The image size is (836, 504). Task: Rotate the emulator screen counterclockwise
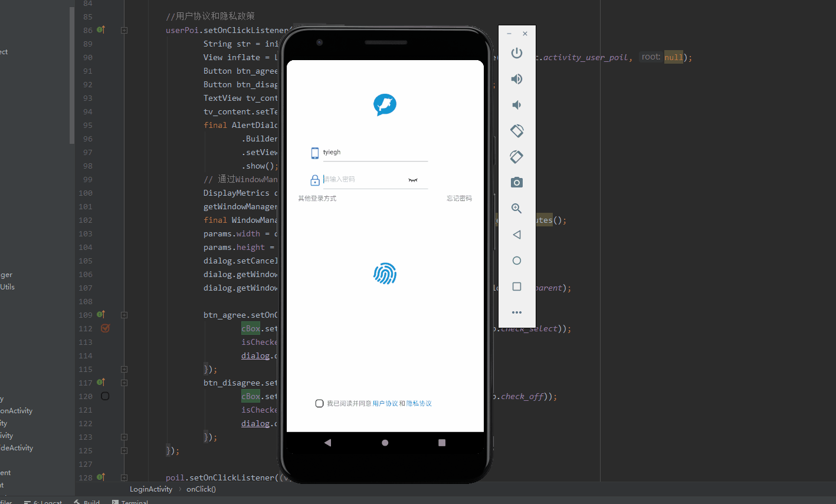517,130
